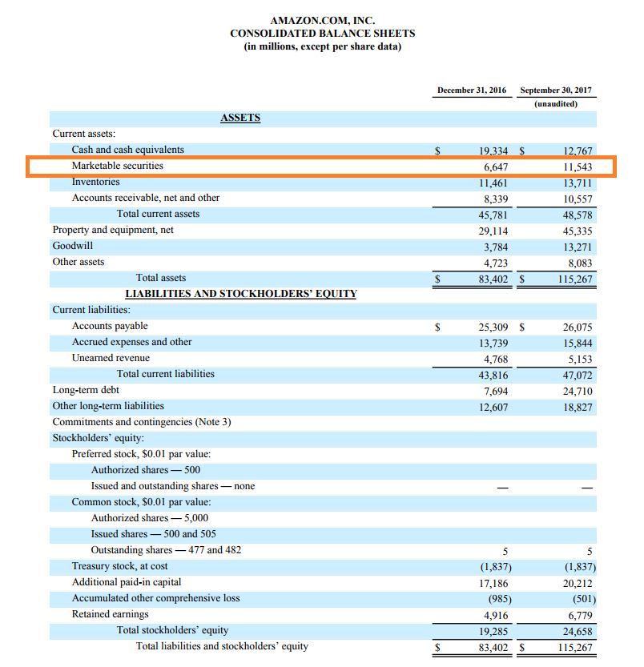Click the Retained earnings row label
Viewport: 644px width, 667px height.
click(110, 614)
